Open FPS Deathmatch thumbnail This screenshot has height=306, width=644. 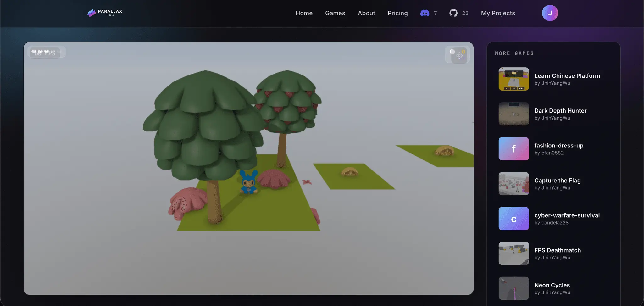[x=514, y=253]
